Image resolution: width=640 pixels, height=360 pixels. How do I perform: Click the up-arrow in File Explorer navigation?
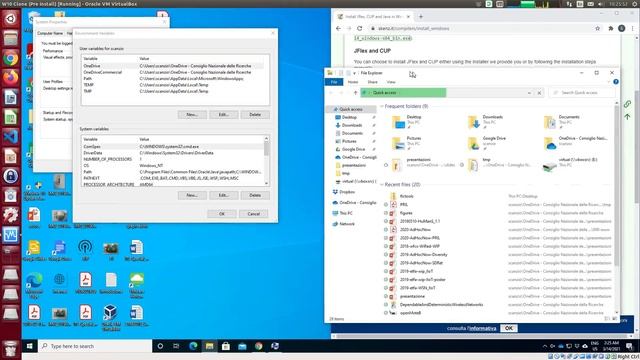tap(356, 93)
